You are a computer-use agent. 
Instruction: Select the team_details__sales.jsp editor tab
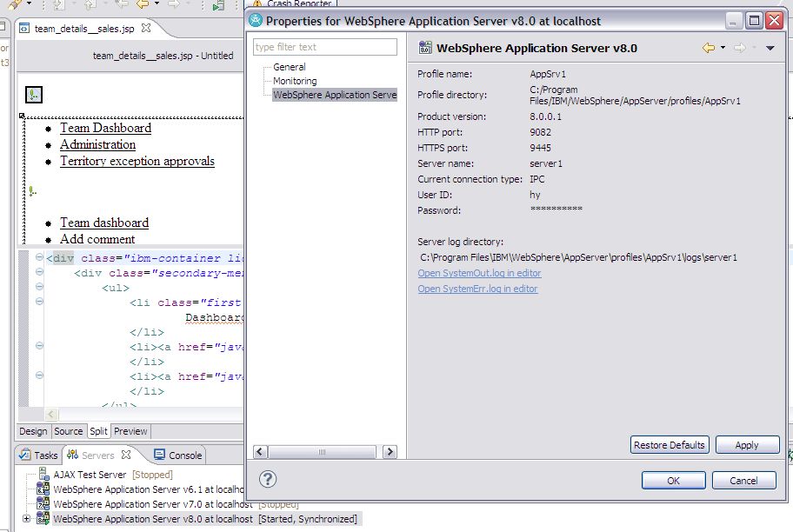pyautogui.click(x=84, y=29)
